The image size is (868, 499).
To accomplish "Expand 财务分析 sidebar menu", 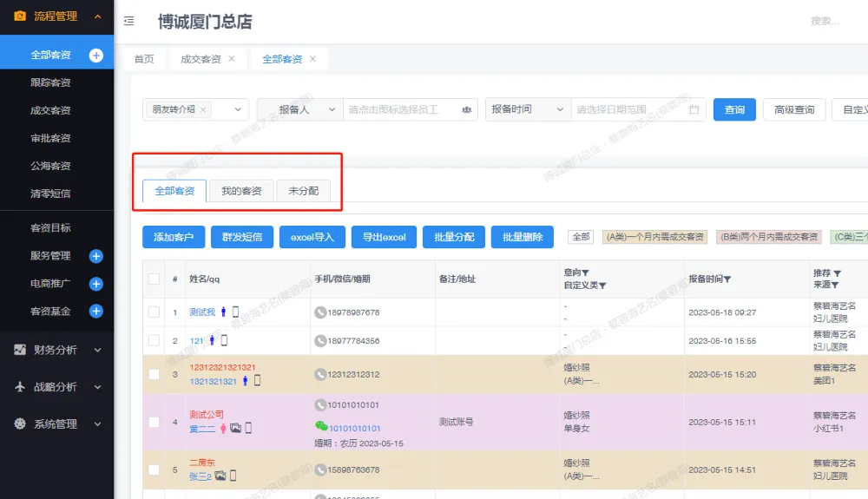I will 56,350.
